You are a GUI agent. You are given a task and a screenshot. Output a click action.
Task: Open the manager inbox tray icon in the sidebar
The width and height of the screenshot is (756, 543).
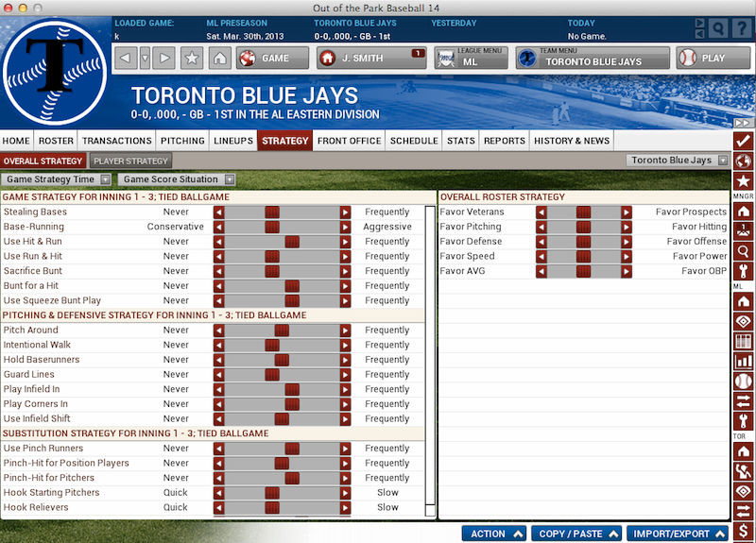(x=743, y=231)
